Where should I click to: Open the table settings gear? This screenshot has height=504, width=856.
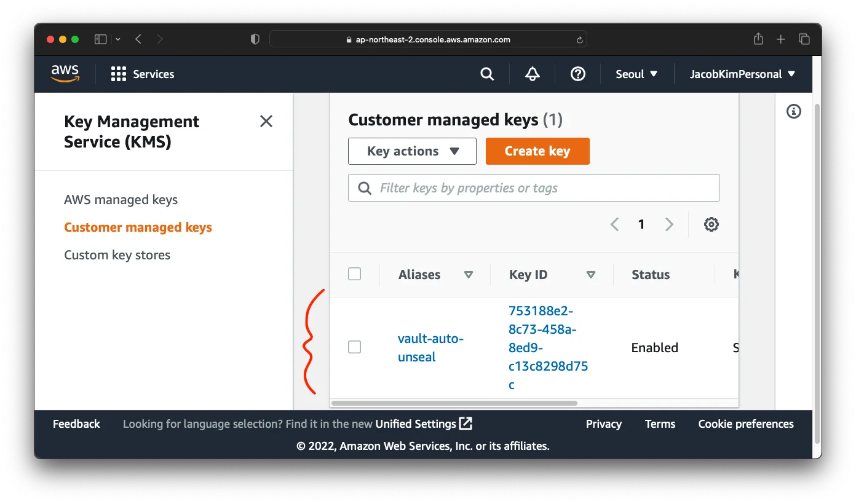click(x=711, y=224)
